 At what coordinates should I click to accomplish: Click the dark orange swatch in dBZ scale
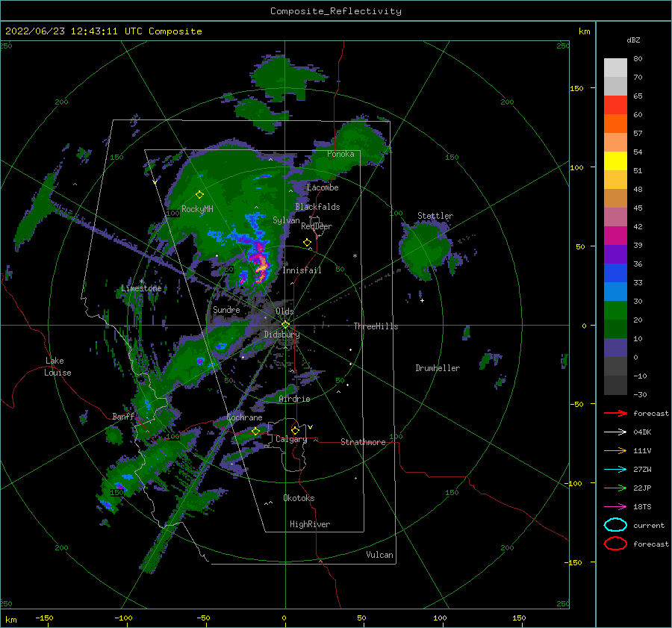[x=615, y=123]
